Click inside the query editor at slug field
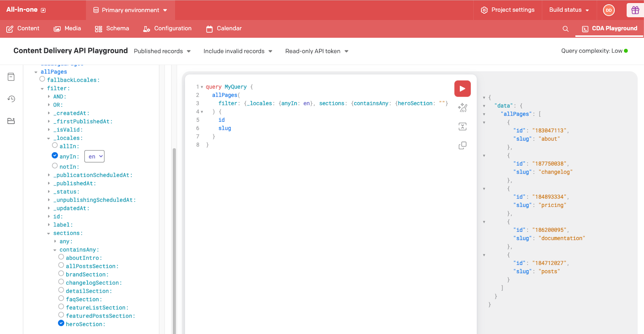Image resolution: width=644 pixels, height=334 pixels. (225, 128)
